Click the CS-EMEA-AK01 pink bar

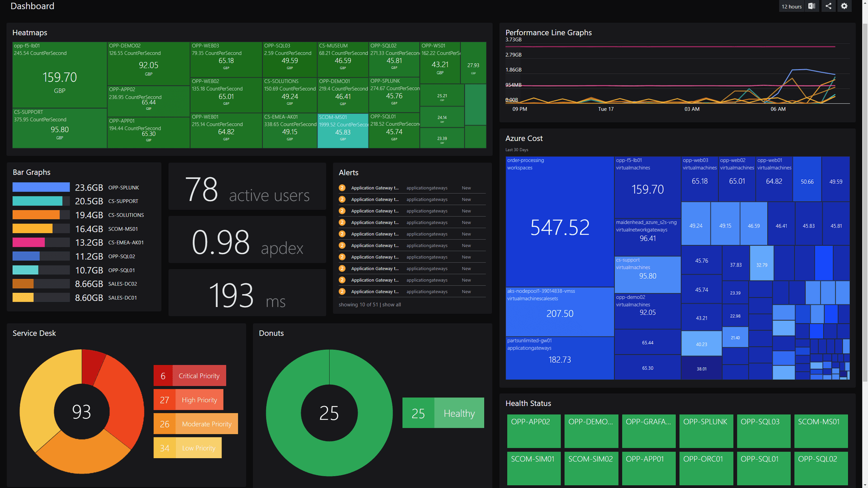pyautogui.click(x=29, y=243)
